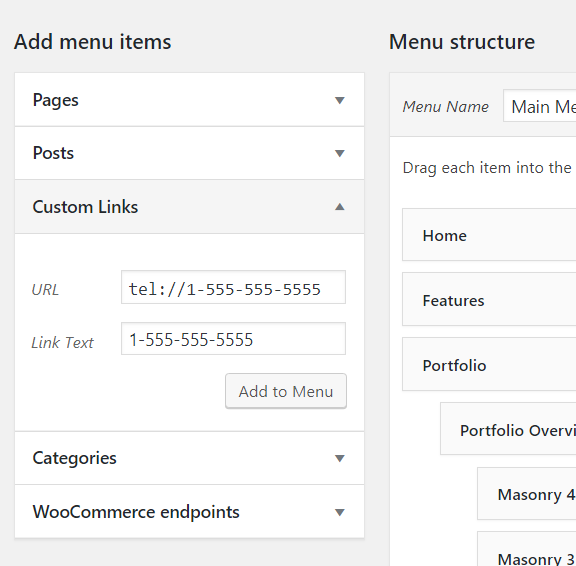Select the Portfolio Overview sub item
The image size is (576, 566).
(x=508, y=429)
